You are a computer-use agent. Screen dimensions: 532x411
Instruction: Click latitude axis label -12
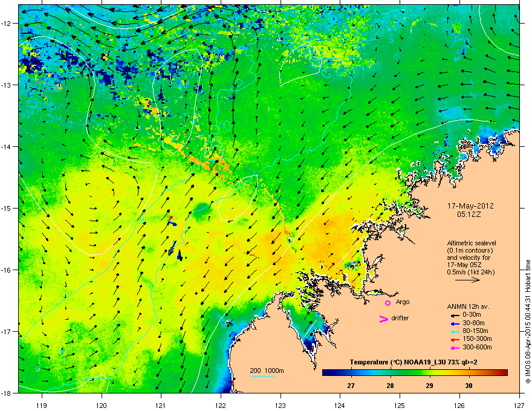click(x=6, y=24)
